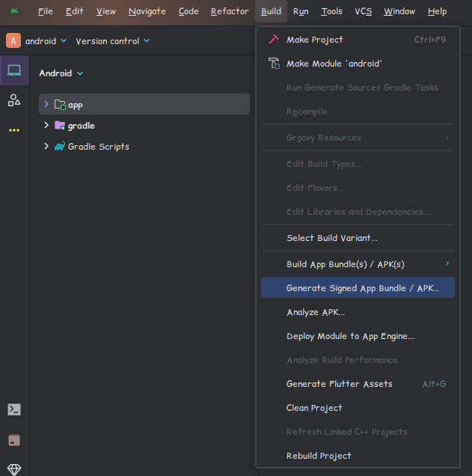
Task: Open the Build App Bundle(s) / APK(s) submenu
Action: 346,264
